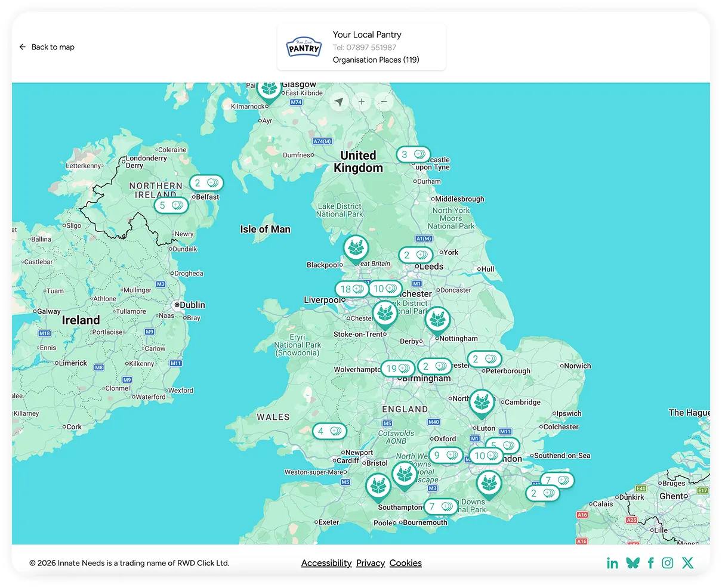Image resolution: width=722 pixels, height=588 pixels.
Task: Open the cluster of 7 in Kent
Action: pos(557,480)
